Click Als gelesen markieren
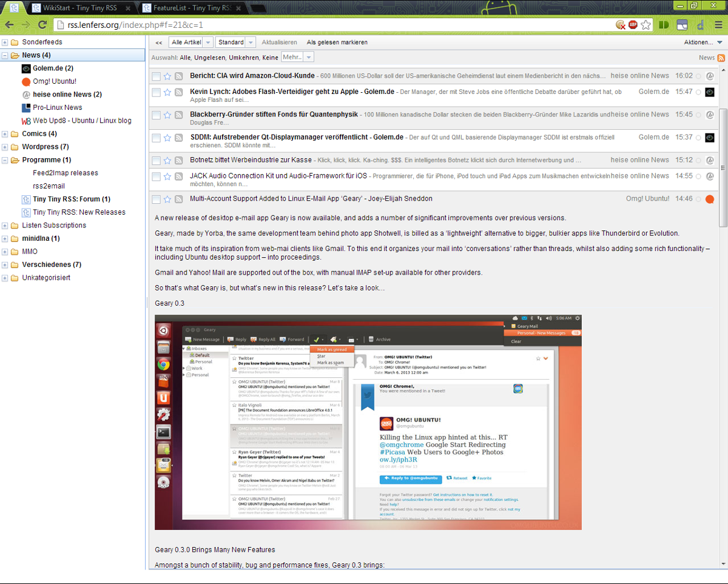Screen dimensions: 728x584 337,42
